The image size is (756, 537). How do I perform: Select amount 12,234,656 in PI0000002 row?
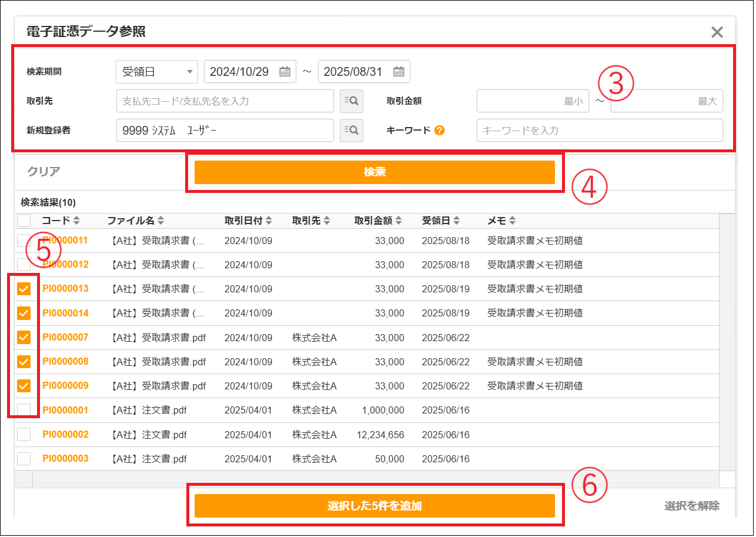[380, 435]
